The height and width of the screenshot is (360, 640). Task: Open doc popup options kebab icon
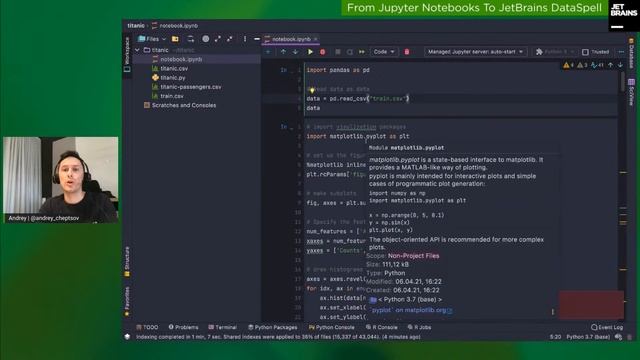pyautogui.click(x=553, y=311)
